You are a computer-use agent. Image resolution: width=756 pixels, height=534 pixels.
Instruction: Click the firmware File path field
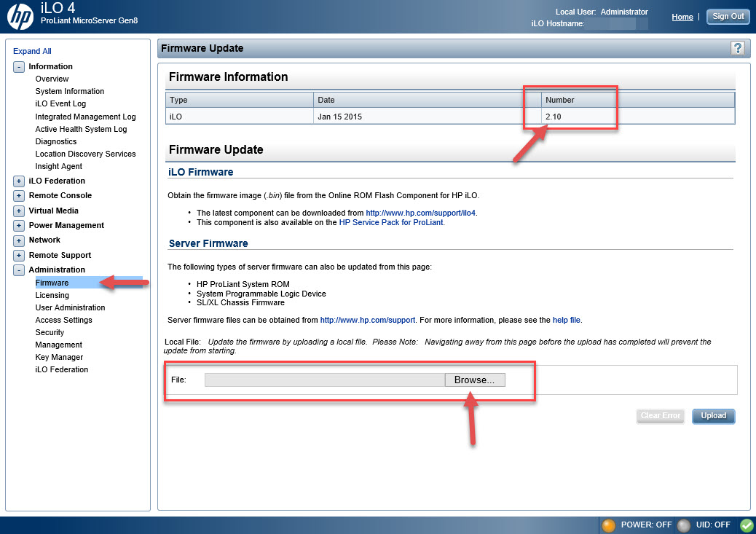(x=324, y=380)
